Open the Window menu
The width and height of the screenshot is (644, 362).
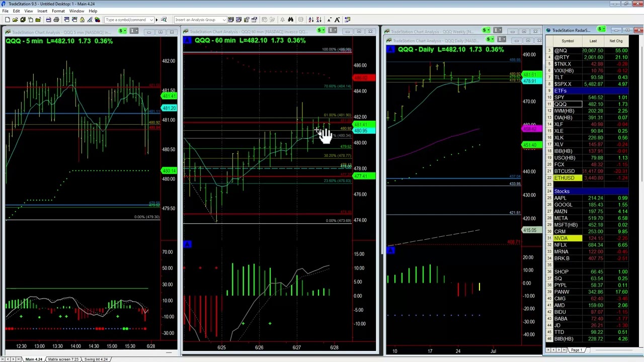point(76,11)
